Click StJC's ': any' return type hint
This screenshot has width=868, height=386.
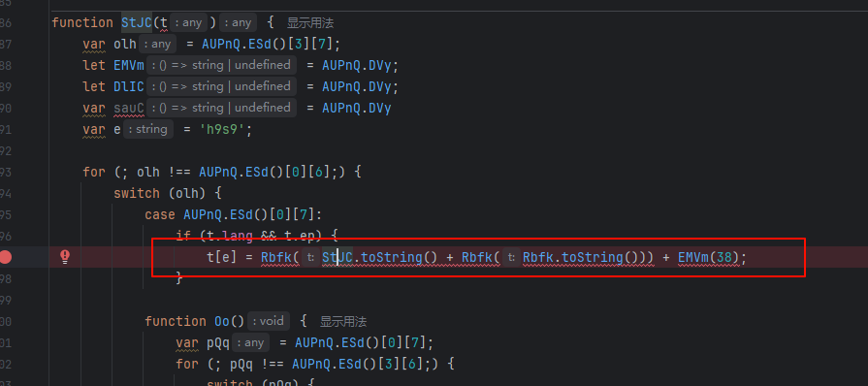(x=238, y=22)
